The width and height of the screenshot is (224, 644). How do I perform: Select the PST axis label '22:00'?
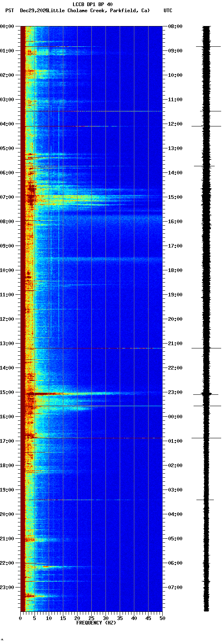pos(7,563)
